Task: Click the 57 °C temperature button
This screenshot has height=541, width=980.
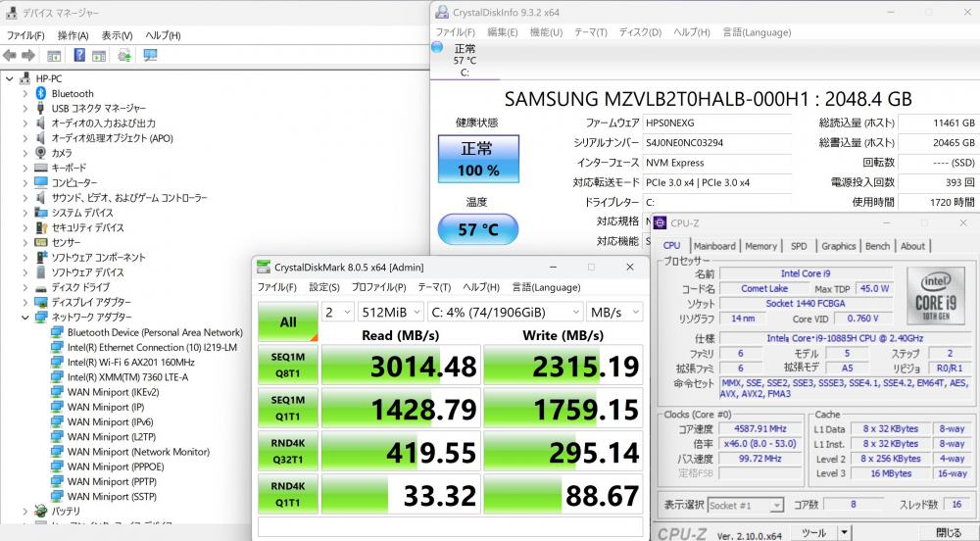Action: click(478, 229)
